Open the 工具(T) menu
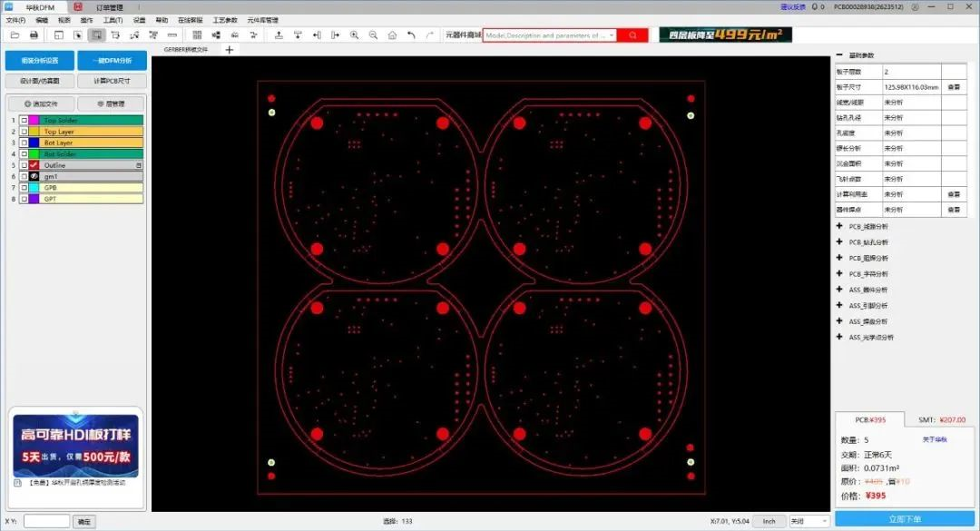980x531 pixels. 113,20
